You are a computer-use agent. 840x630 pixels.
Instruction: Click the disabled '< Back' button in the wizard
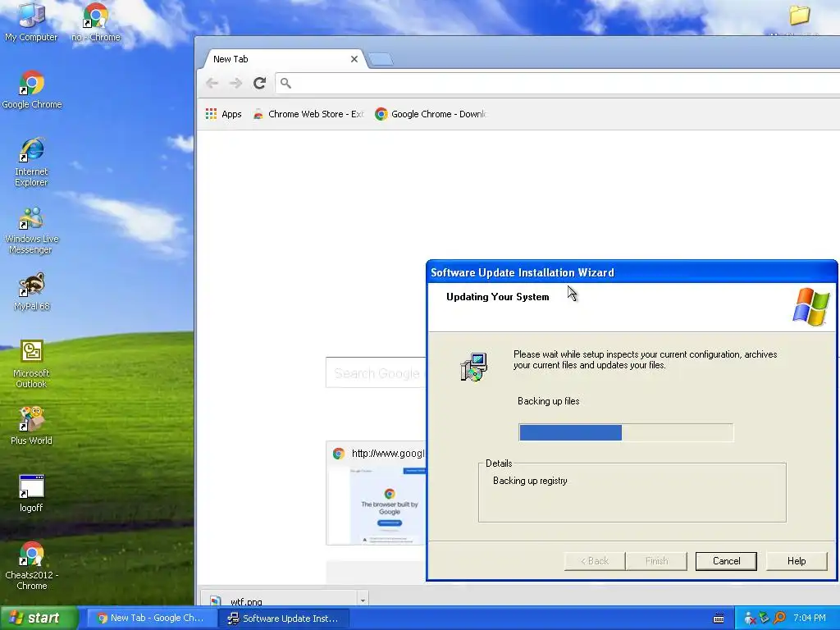click(595, 561)
